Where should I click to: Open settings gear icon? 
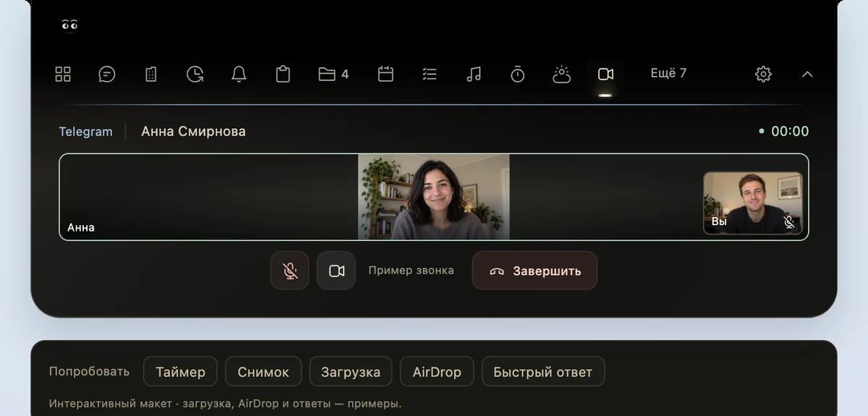[763, 74]
